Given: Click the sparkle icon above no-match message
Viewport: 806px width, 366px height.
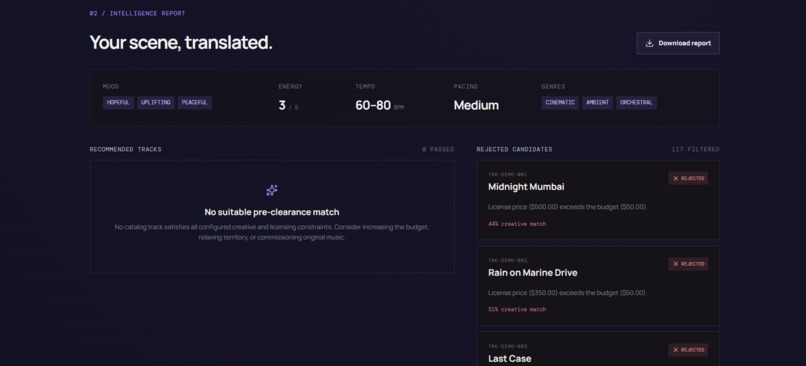Looking at the screenshot, I should point(272,191).
